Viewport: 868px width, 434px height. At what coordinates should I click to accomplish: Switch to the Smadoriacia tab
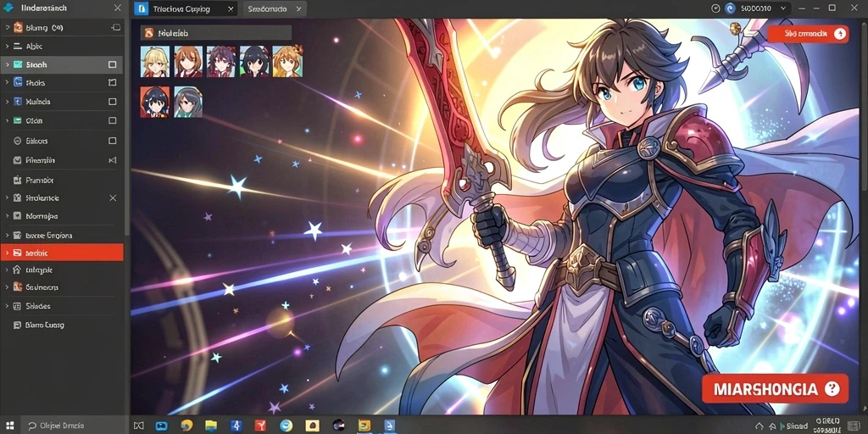274,8
